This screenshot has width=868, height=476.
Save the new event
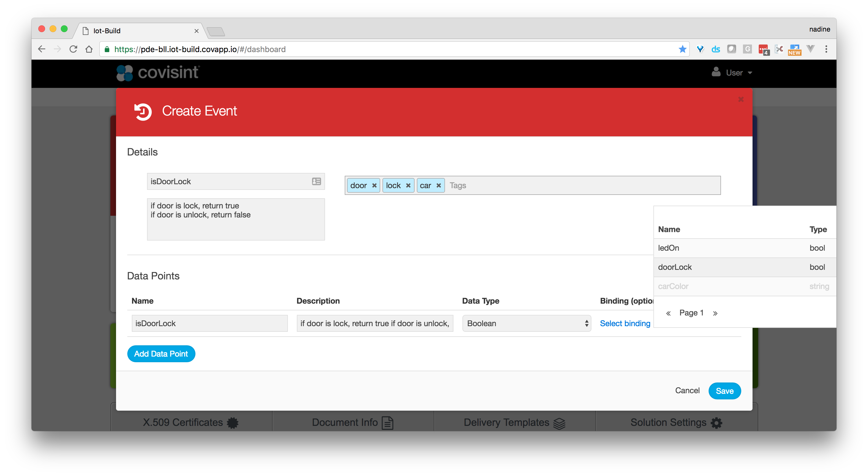724,391
